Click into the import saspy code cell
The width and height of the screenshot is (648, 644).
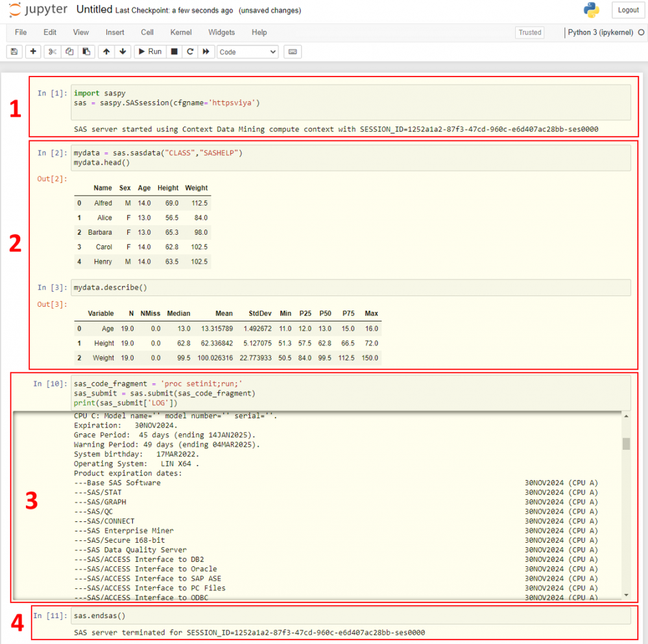click(x=351, y=102)
